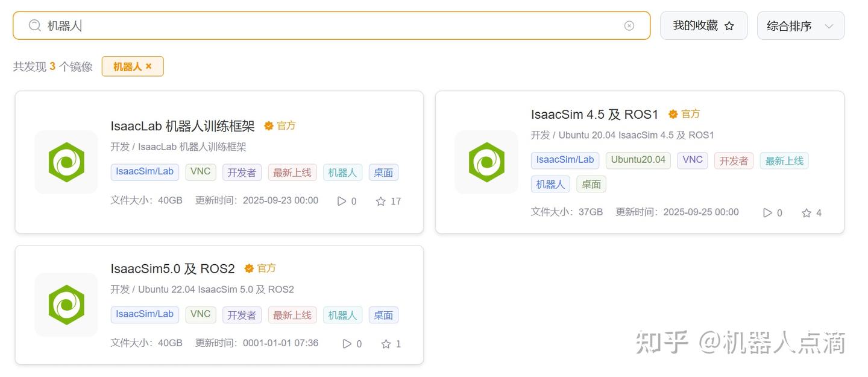Click VNC tag on IsaacLab card
The image size is (868, 377).
pos(201,172)
